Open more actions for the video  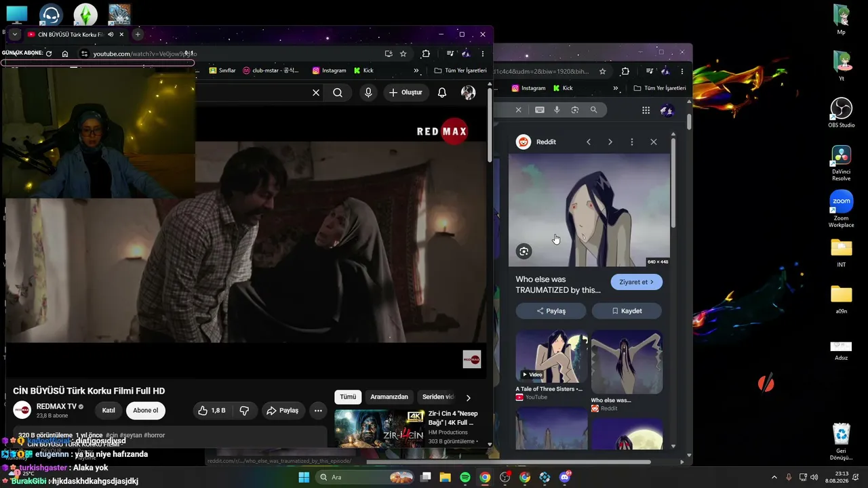pyautogui.click(x=318, y=411)
